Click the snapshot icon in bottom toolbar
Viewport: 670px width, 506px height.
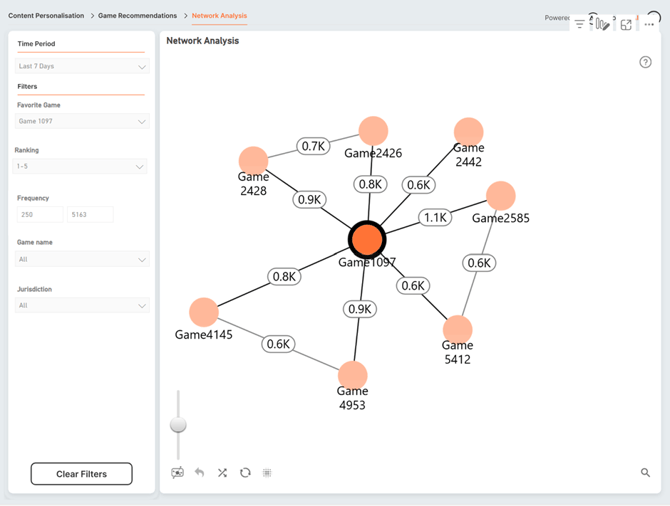[177, 473]
